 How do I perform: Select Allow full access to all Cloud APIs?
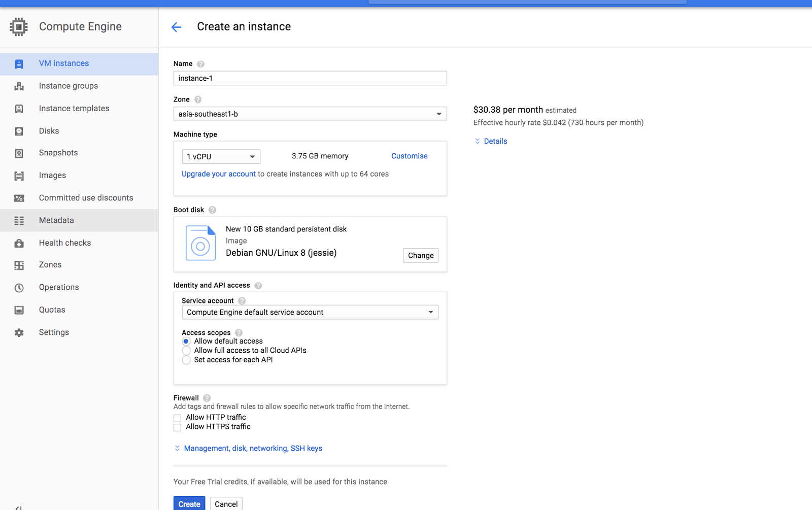186,351
